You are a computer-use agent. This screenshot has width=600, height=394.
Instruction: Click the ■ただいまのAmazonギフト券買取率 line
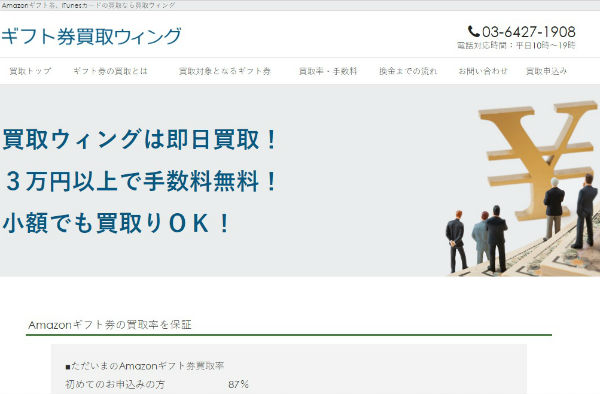[144, 366]
